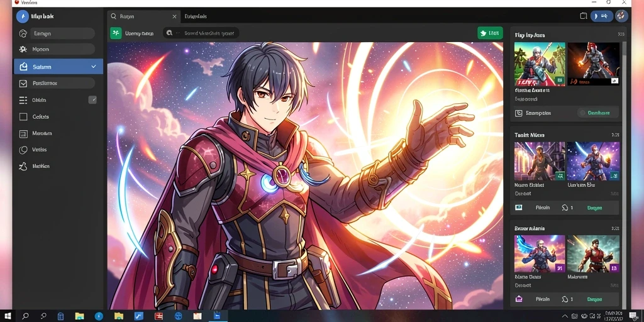The width and height of the screenshot is (644, 322).
Task: Click the profile avatar icon in the top right
Action: [x=621, y=16]
